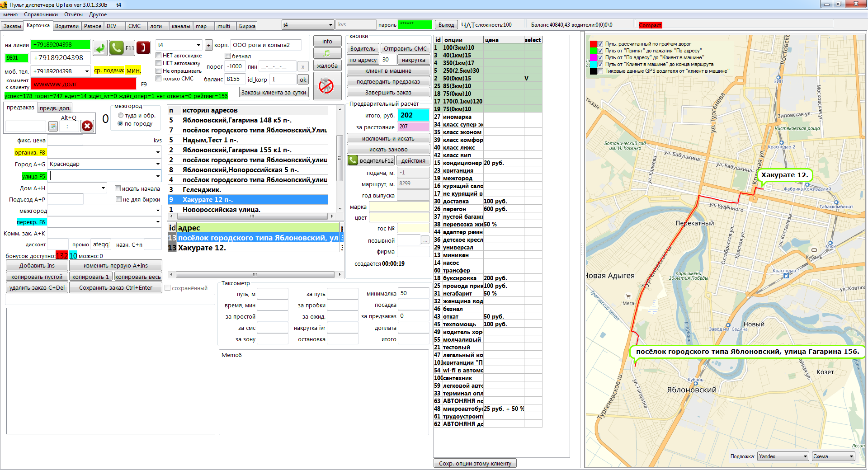This screenshot has height=470, width=868.
Task: Click the Memo6 text area
Action: (x=324, y=392)
